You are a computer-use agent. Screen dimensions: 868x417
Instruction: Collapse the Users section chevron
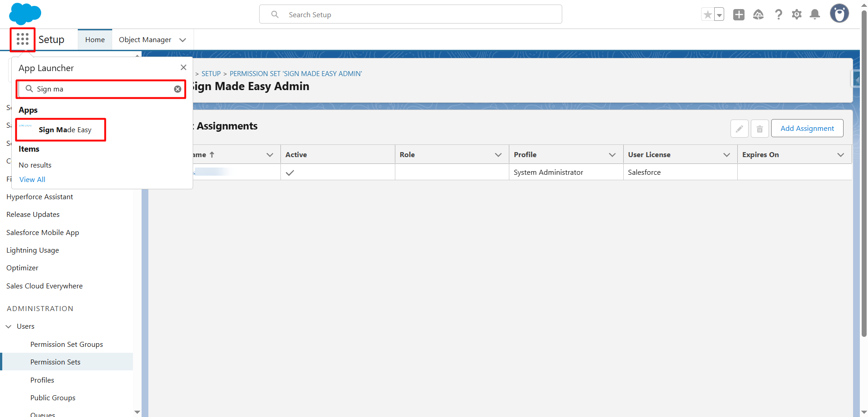pyautogui.click(x=9, y=326)
